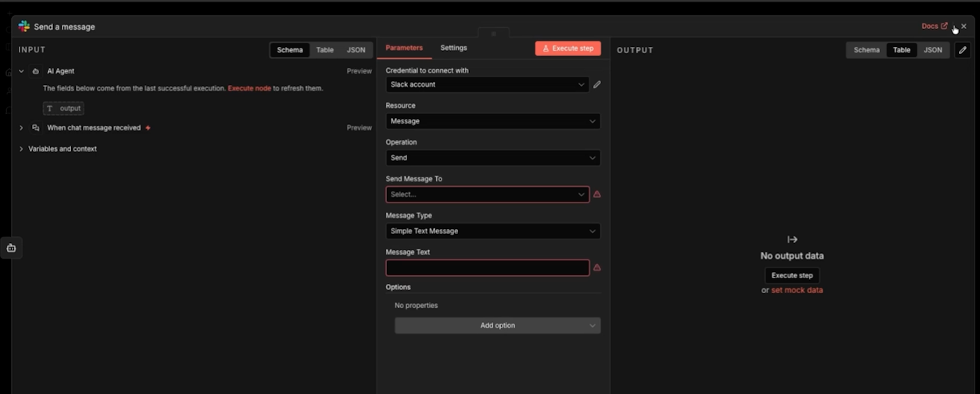Switch INPUT view to Table
980x394 pixels.
click(x=325, y=50)
